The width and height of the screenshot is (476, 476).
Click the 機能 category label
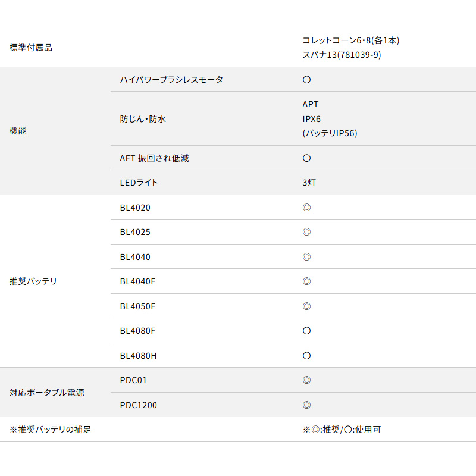pos(18,131)
